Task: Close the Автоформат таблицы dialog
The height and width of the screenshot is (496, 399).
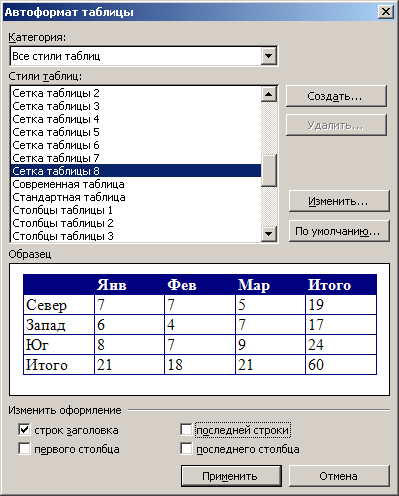Action: click(x=386, y=12)
